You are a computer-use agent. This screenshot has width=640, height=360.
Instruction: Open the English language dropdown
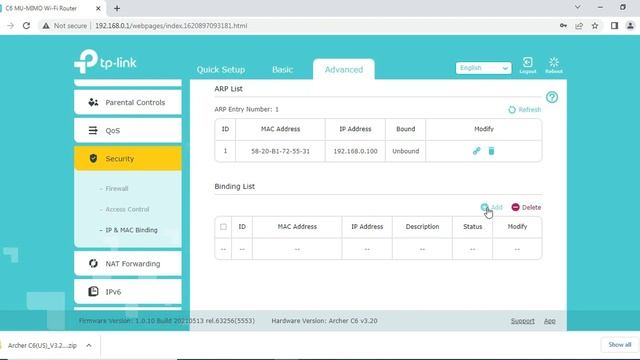pyautogui.click(x=483, y=68)
